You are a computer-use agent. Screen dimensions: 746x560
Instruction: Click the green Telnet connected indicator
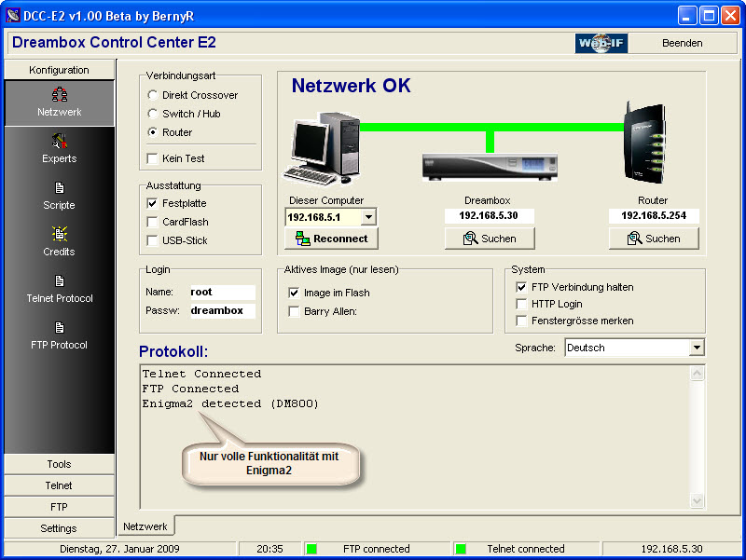[x=461, y=549]
